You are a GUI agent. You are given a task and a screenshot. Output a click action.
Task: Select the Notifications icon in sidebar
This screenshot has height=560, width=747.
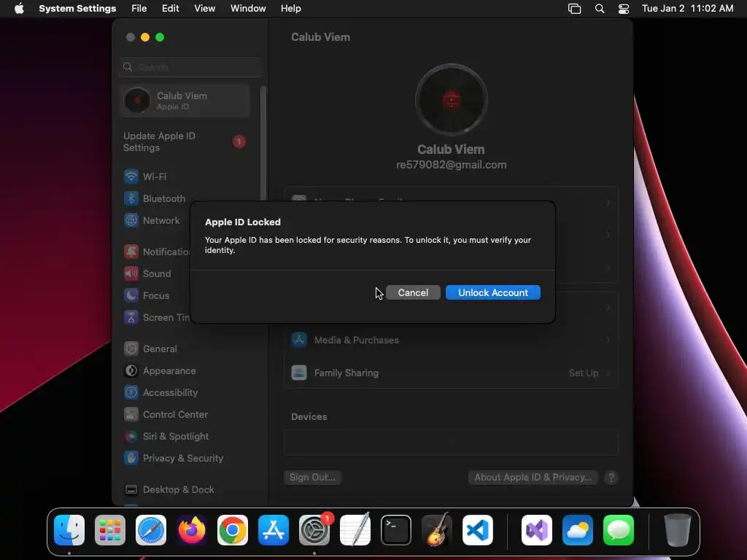(131, 252)
